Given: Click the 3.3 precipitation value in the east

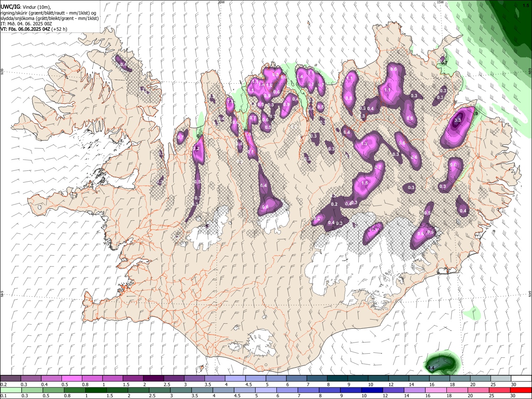Looking at the screenshot, I should pyautogui.click(x=458, y=121).
